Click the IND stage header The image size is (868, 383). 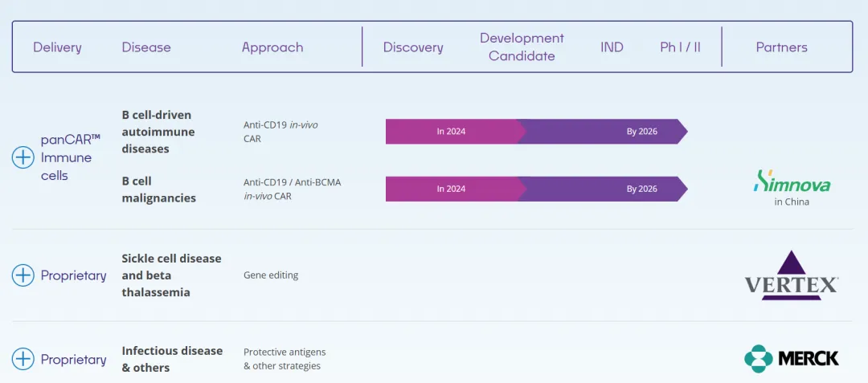click(612, 47)
